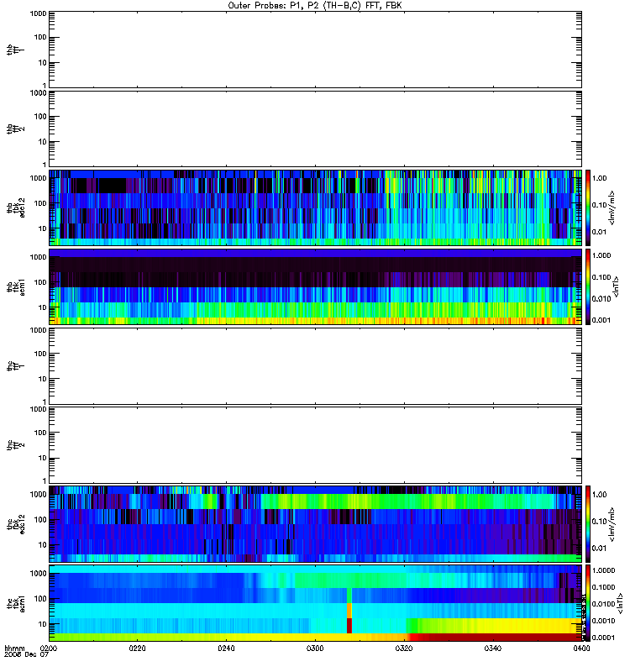Click the 0400 time axis label
The image size is (630, 672).
pos(581,648)
